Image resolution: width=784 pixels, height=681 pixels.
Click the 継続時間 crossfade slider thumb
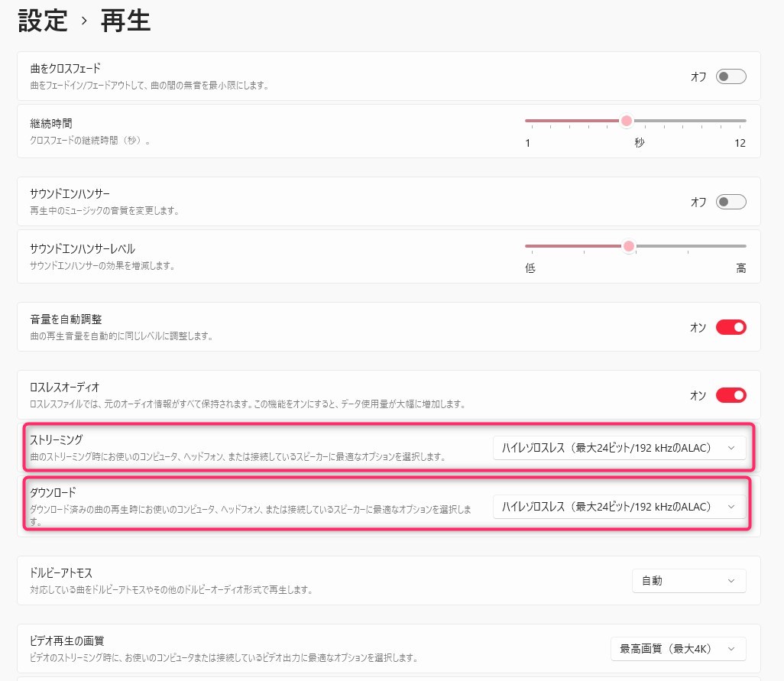(627, 121)
